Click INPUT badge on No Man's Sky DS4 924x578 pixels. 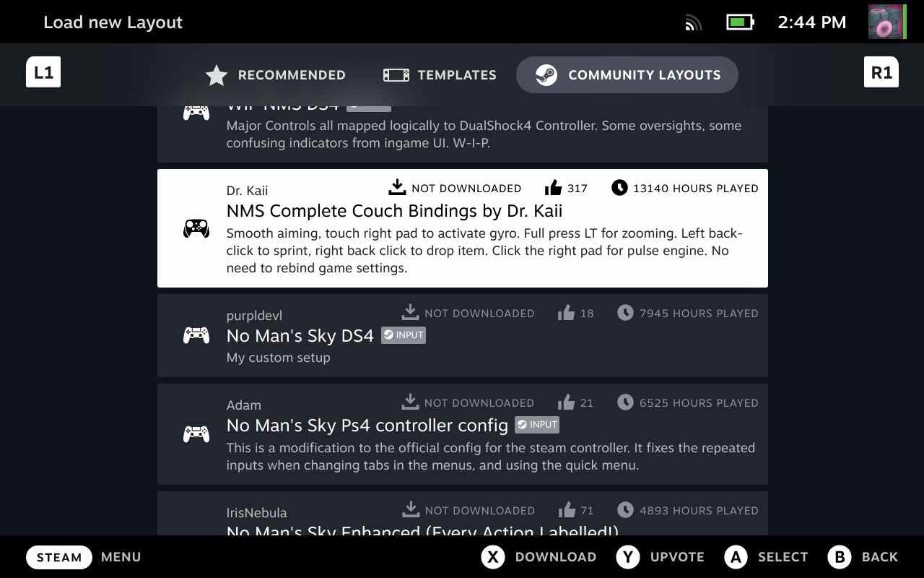coord(404,335)
